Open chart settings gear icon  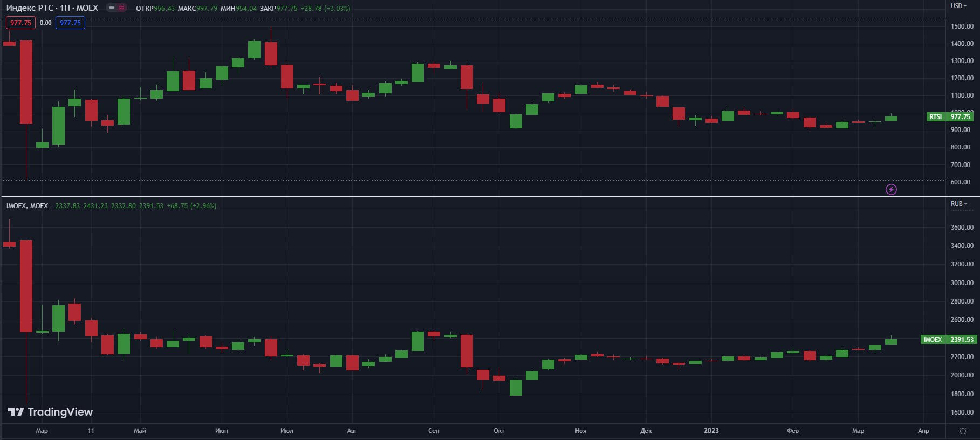coord(963,431)
